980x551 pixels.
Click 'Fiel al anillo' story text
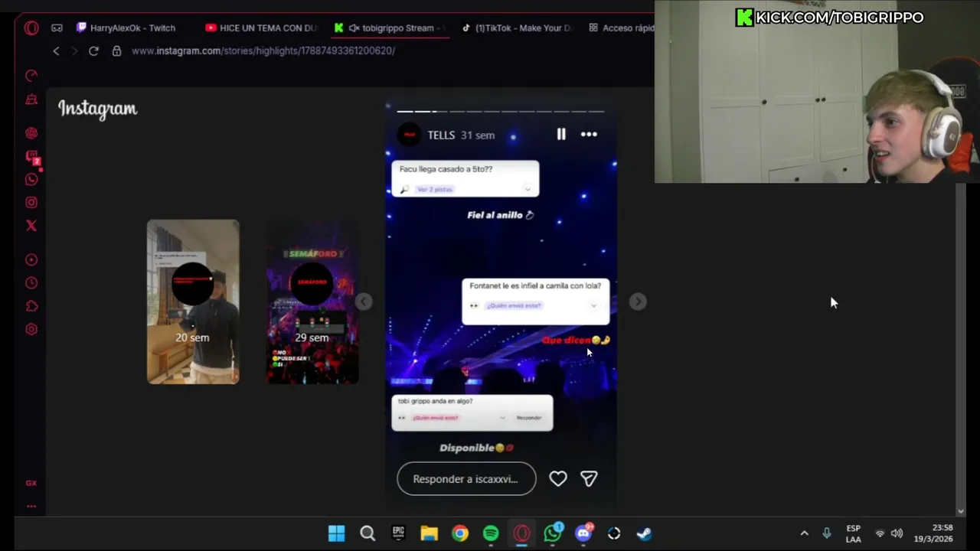point(501,215)
